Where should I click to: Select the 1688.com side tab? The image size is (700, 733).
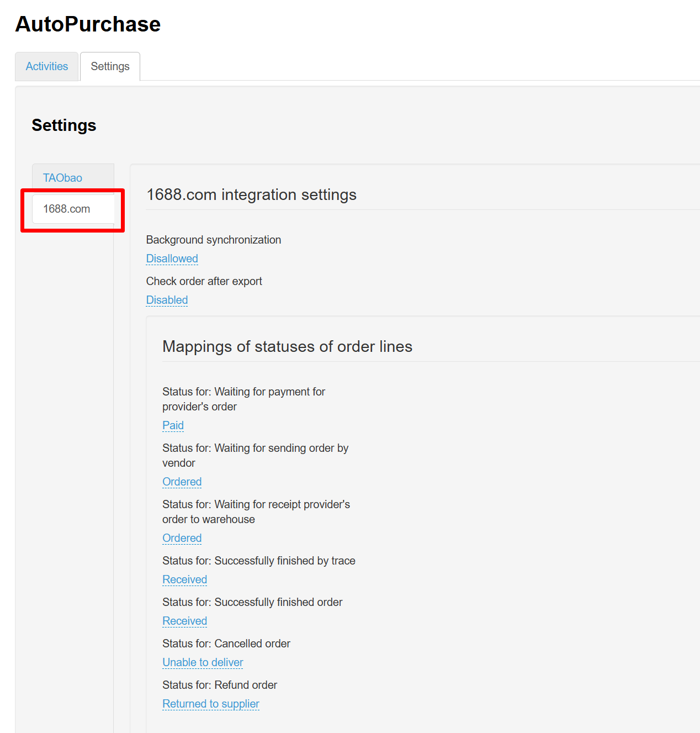(x=67, y=209)
